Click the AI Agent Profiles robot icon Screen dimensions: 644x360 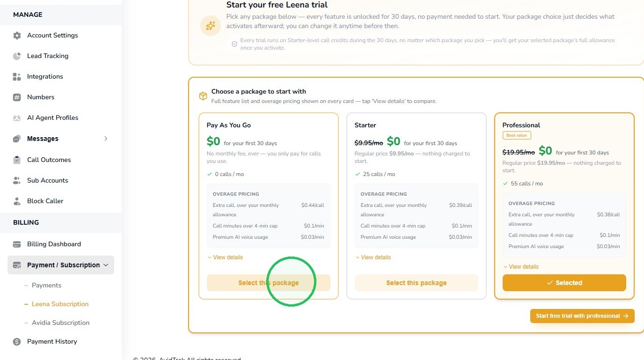pos(17,118)
